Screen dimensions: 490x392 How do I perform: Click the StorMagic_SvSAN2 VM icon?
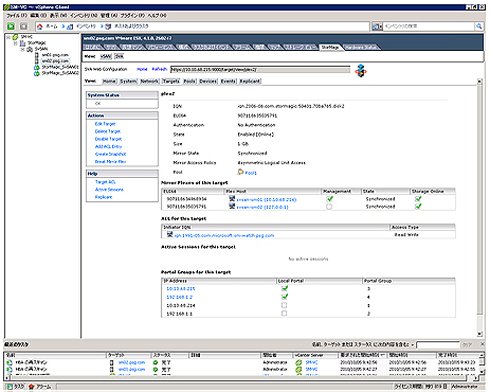click(37, 73)
